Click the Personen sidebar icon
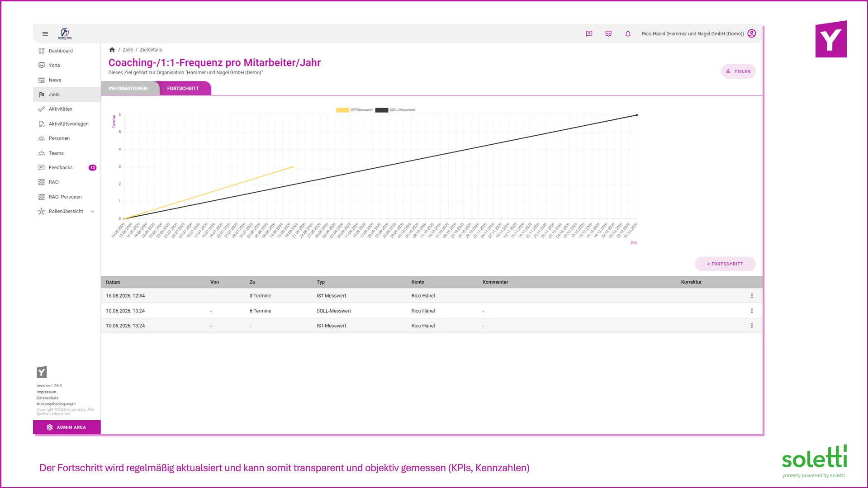868x488 pixels. [42, 138]
